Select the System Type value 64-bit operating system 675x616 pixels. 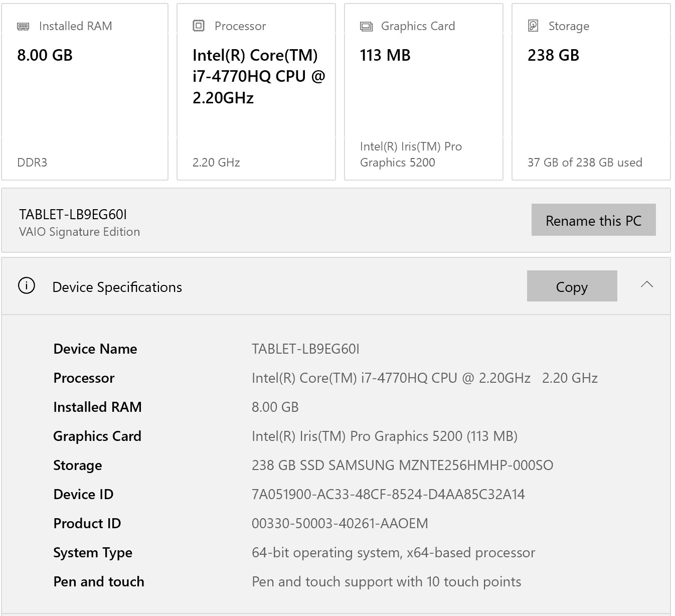click(394, 553)
